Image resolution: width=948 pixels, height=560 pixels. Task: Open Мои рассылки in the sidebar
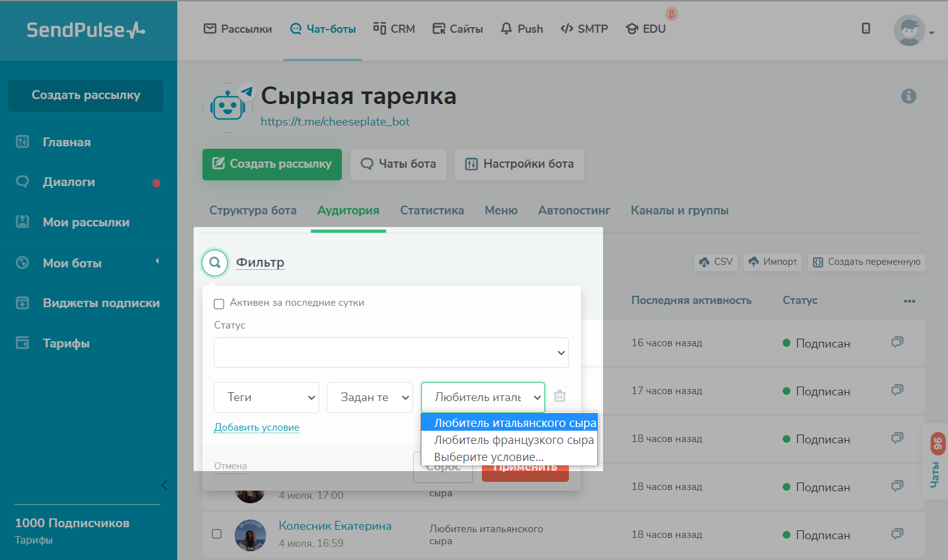coord(86,222)
